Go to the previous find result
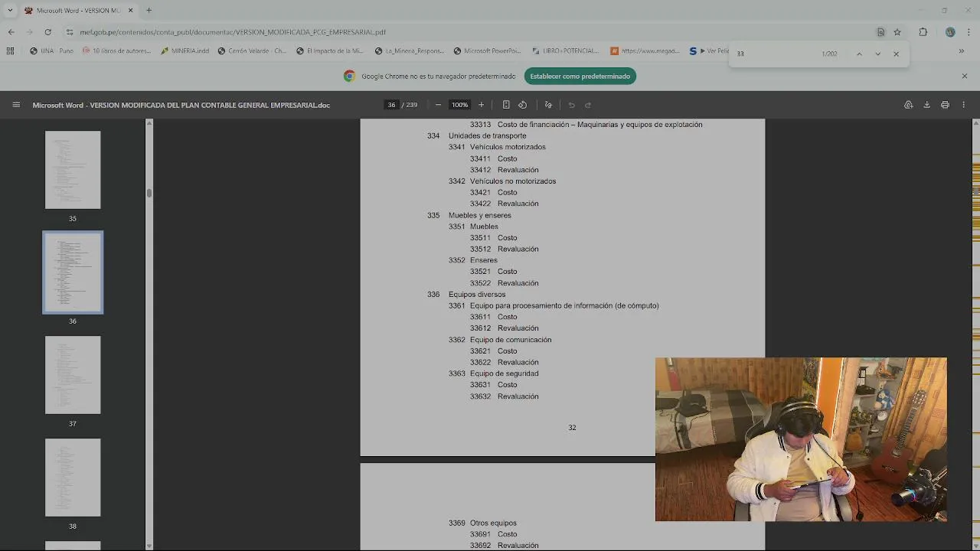 point(859,54)
